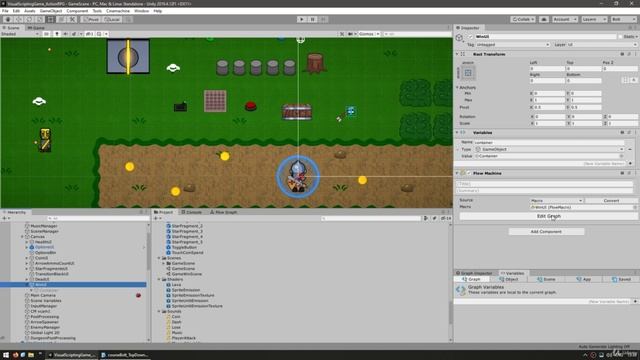Open the Tag dropdown
Viewport: 640px width, 360px height.
click(513, 44)
